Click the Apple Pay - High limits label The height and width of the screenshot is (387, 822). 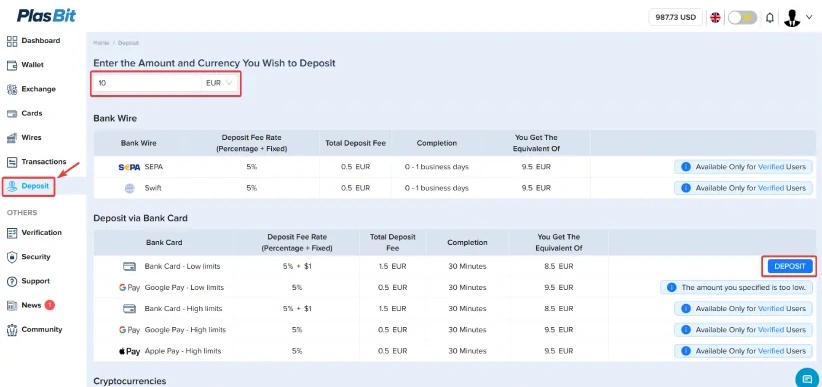(182, 351)
